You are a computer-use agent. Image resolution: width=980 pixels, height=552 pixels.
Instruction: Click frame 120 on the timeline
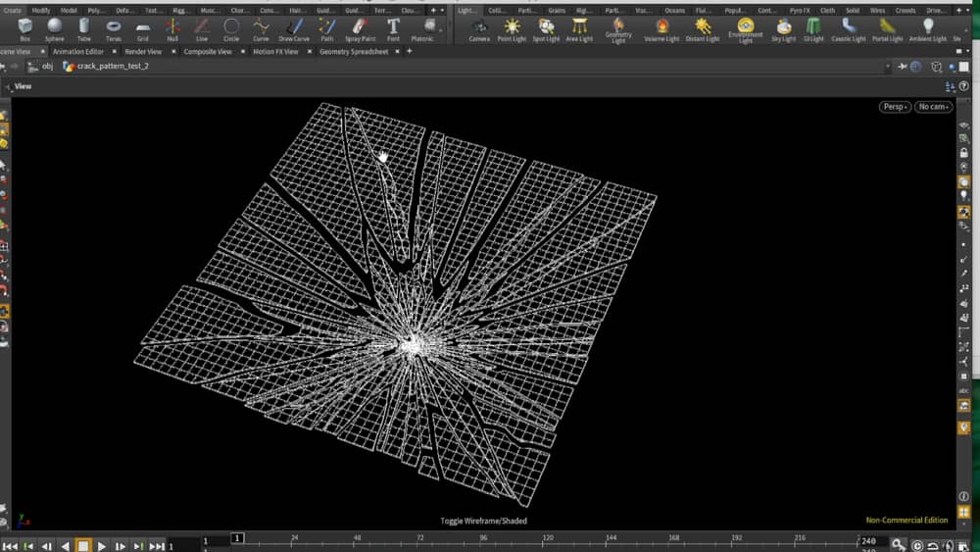(x=548, y=538)
